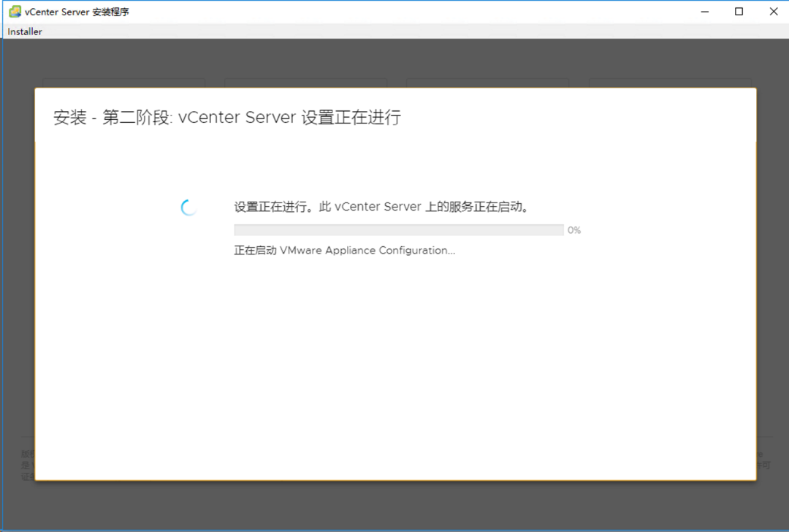The height and width of the screenshot is (532, 789).
Task: Click the status text starting VMware Appliance Configuration
Action: click(344, 250)
